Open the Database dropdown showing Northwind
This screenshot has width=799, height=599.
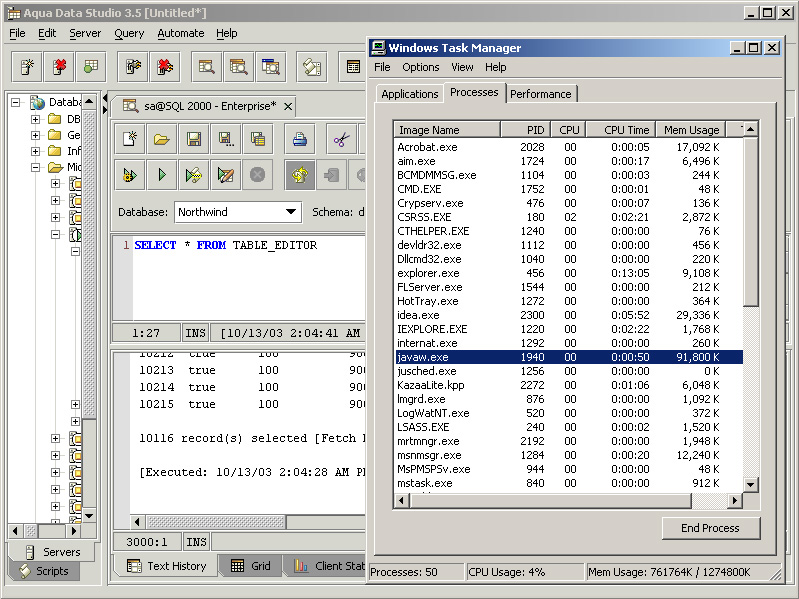click(x=291, y=212)
